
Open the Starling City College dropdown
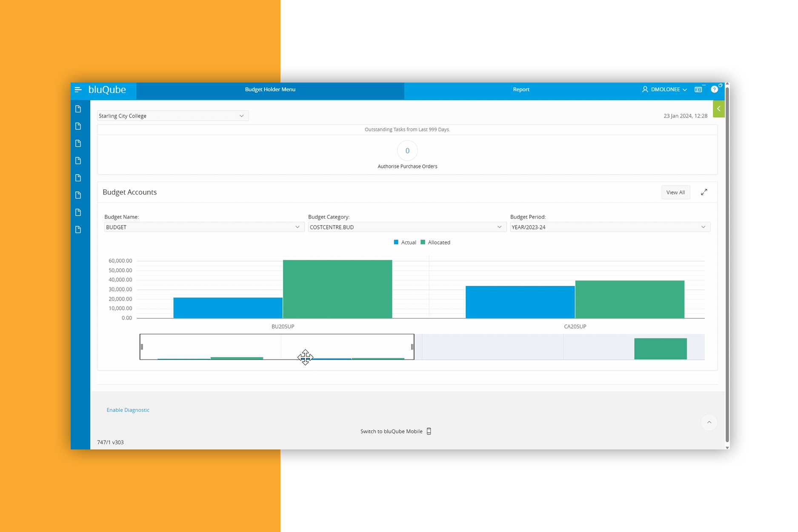(x=172, y=116)
